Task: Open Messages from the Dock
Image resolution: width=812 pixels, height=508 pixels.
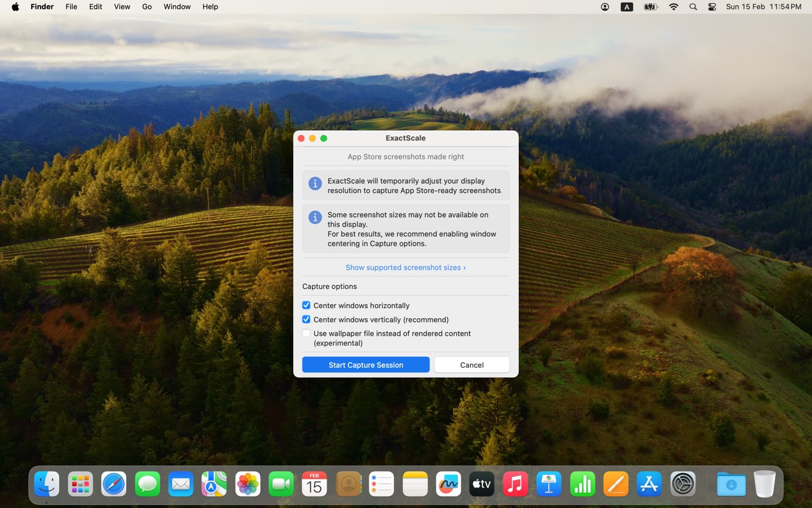Action: [x=148, y=485]
